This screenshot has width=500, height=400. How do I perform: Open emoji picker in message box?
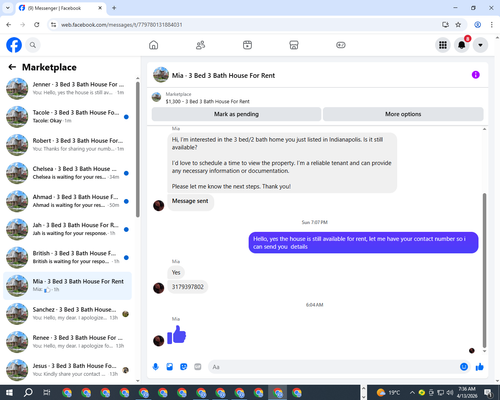[464, 367]
